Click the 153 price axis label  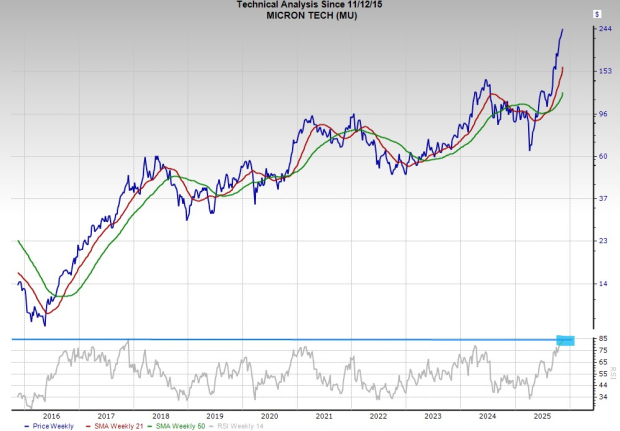605,71
